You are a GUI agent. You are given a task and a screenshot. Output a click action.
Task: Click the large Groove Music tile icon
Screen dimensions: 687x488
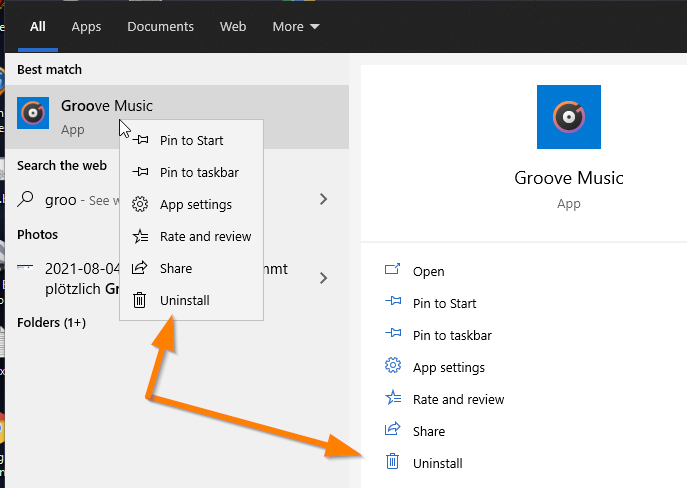(x=568, y=118)
